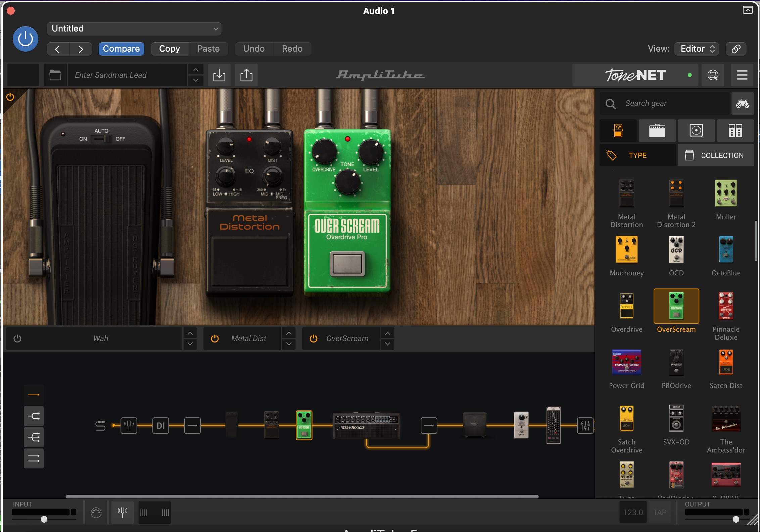Click the right input routing bars icon
The image size is (760, 532).
[x=165, y=513]
